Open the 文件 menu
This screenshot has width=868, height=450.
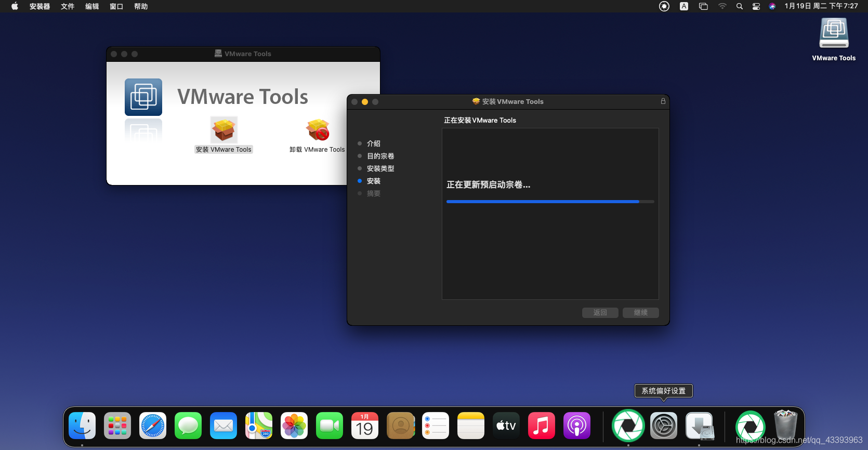68,6
